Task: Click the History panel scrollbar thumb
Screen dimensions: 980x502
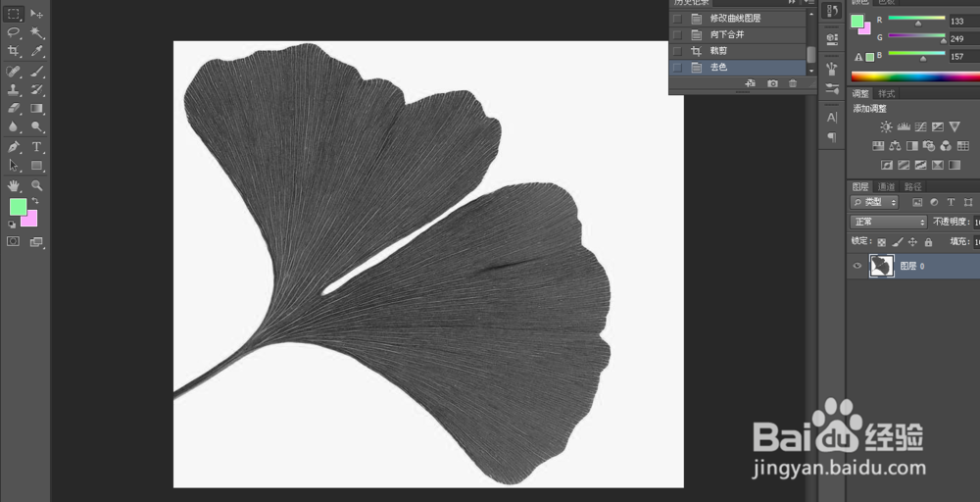Action: pos(811,54)
